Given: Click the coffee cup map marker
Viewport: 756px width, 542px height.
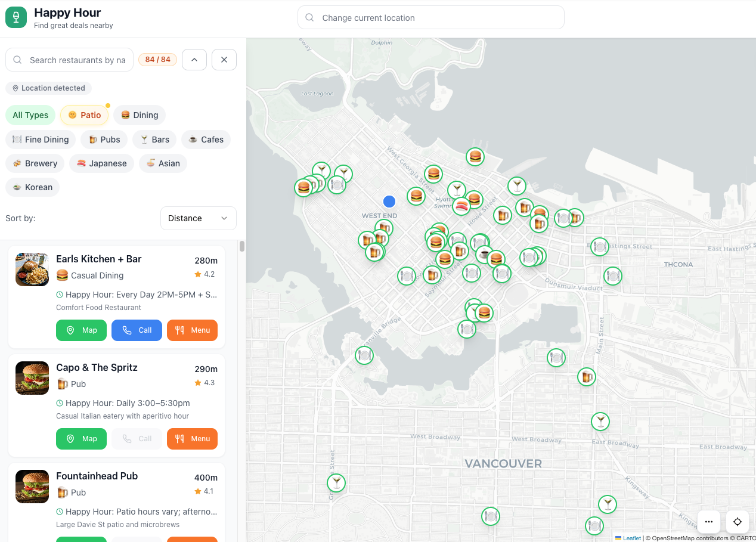Looking at the screenshot, I should coord(484,255).
